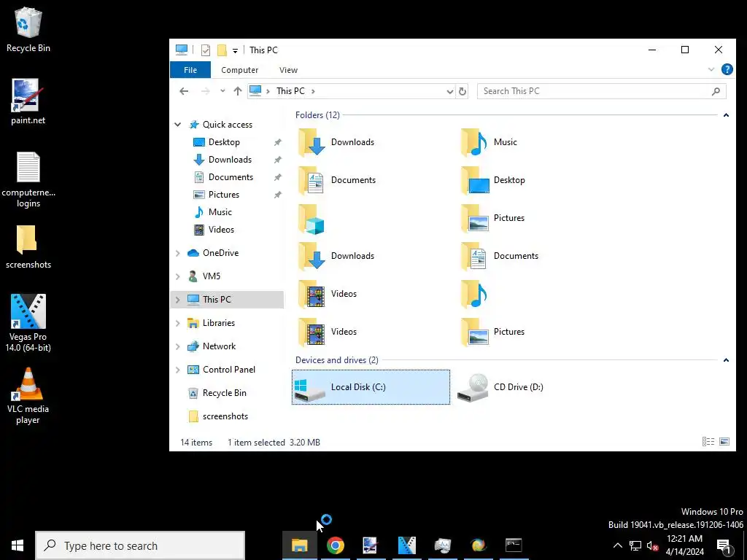Click the taskbar search box

[x=140, y=545]
